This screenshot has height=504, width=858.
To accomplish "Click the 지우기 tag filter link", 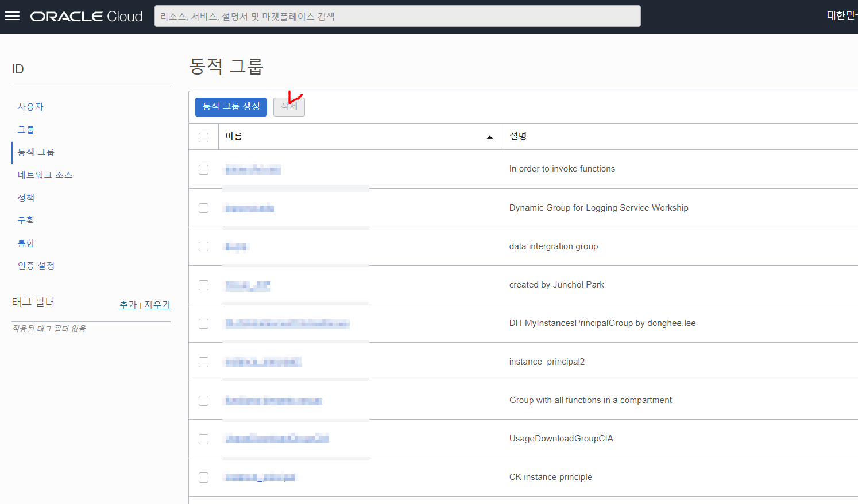I will coord(157,305).
